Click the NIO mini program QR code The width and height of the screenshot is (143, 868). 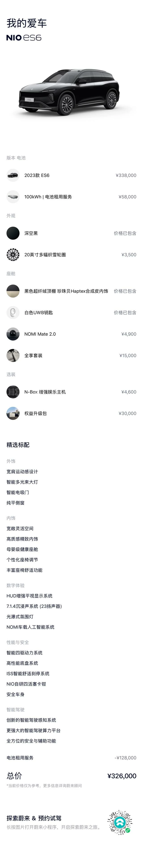coord(120,823)
